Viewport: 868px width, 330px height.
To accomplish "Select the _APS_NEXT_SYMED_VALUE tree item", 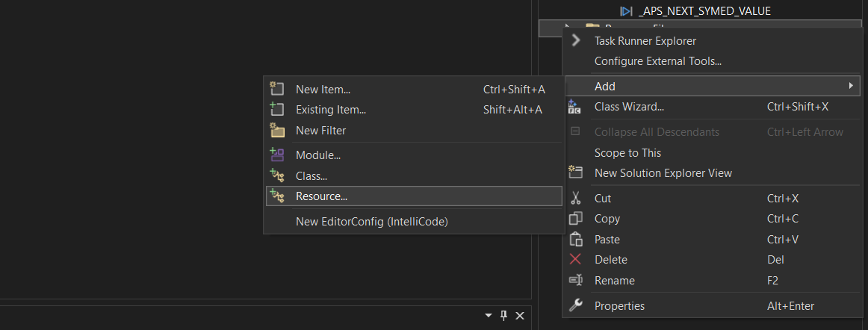I will [x=704, y=11].
